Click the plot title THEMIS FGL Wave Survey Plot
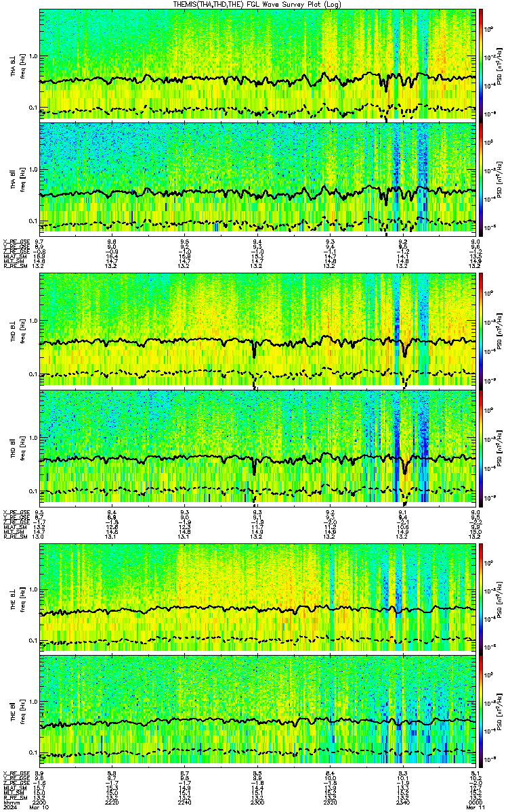This screenshot has width=508, height=812. point(258,4)
